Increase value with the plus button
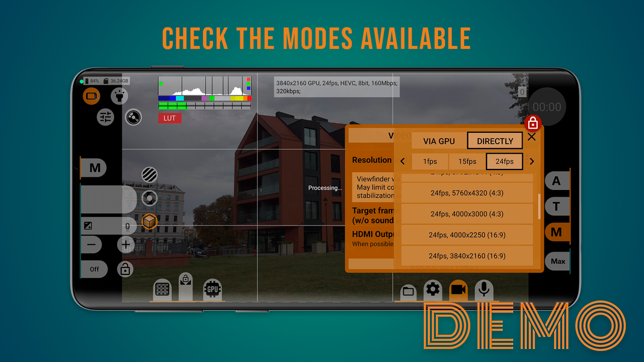644x362 pixels. tap(126, 245)
